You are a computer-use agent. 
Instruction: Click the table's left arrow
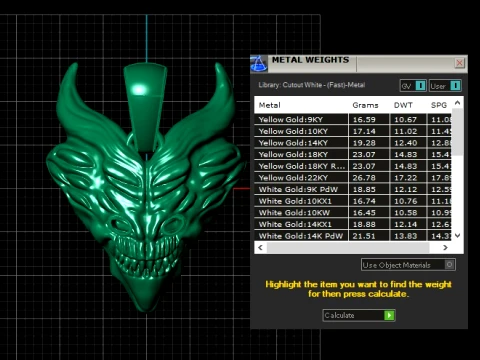pos(260,248)
